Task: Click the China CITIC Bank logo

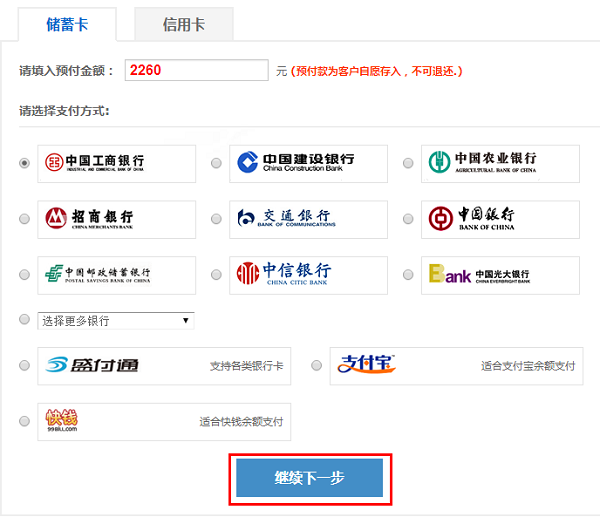Action: point(308,273)
